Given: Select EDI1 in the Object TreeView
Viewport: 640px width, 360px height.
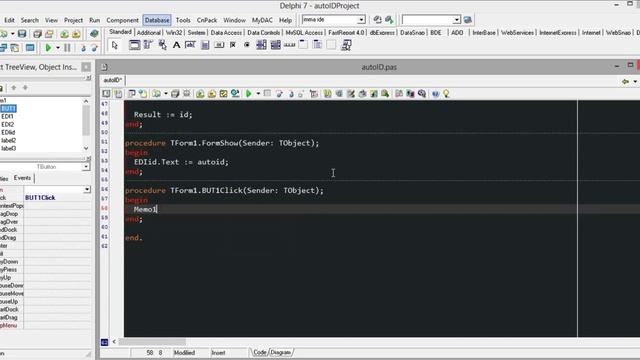Looking at the screenshot, I should (8, 117).
